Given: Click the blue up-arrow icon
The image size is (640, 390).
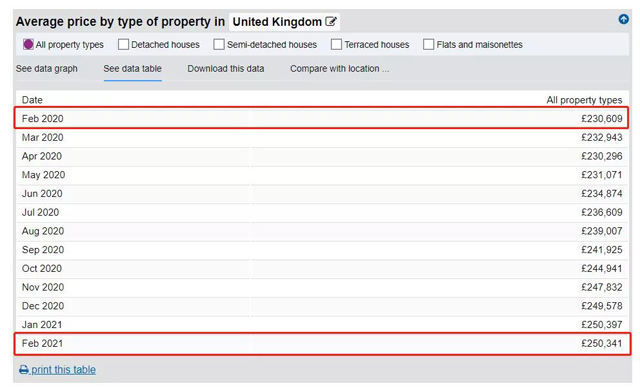Looking at the screenshot, I should pos(623,19).
